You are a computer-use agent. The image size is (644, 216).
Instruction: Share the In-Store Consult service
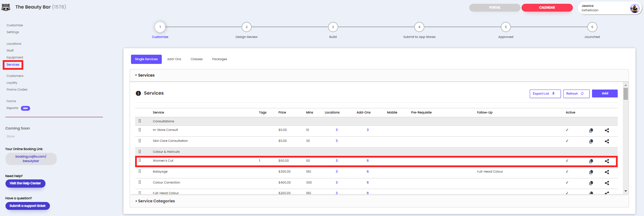(607, 130)
